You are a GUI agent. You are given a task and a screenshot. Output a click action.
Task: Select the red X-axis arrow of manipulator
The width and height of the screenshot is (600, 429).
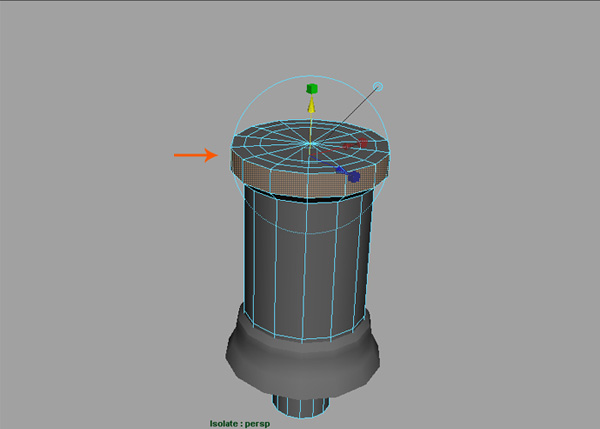(349, 147)
